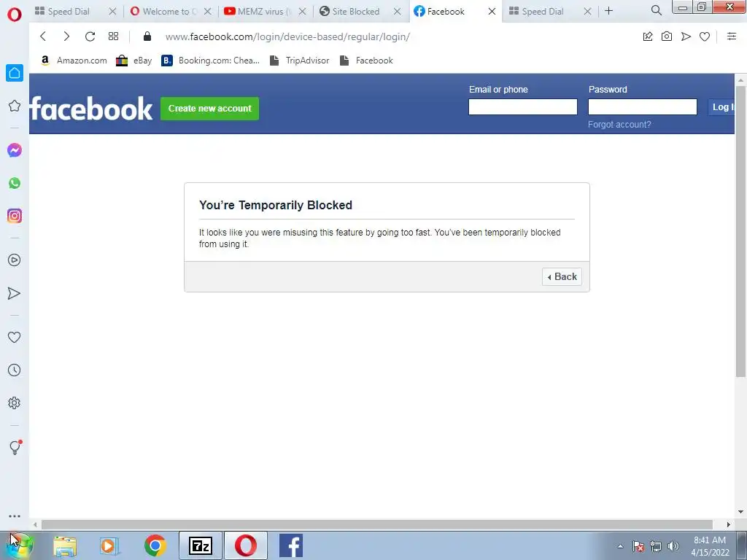Switch to the Site Blocked tab
The image size is (747, 560).
coord(355,12)
